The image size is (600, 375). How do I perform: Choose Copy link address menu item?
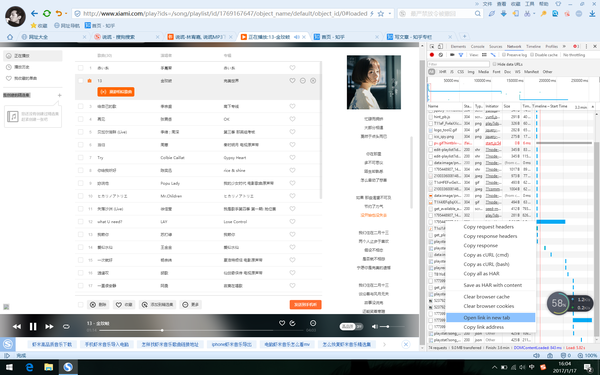pos(491,327)
